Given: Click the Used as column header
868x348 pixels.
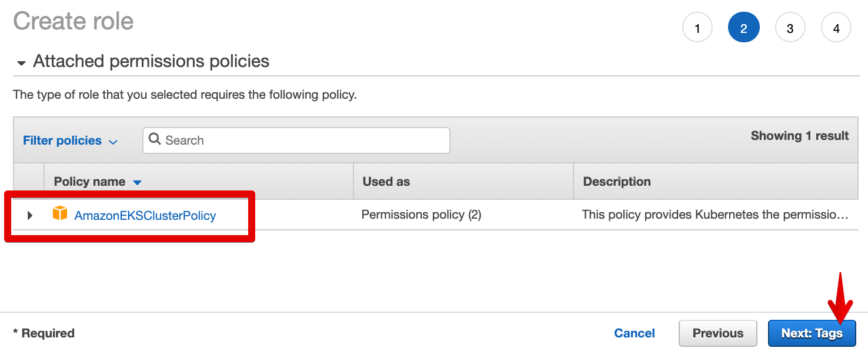Looking at the screenshot, I should pyautogui.click(x=386, y=182).
